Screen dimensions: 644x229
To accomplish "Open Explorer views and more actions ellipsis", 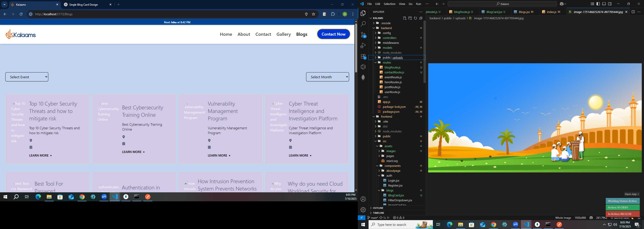I will [x=421, y=12].
